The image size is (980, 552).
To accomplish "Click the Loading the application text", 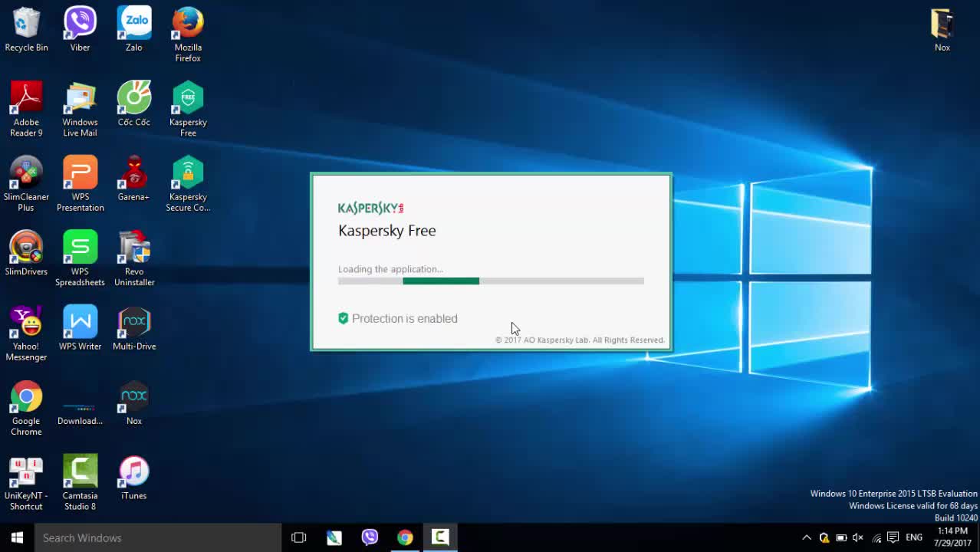I will [x=390, y=269].
